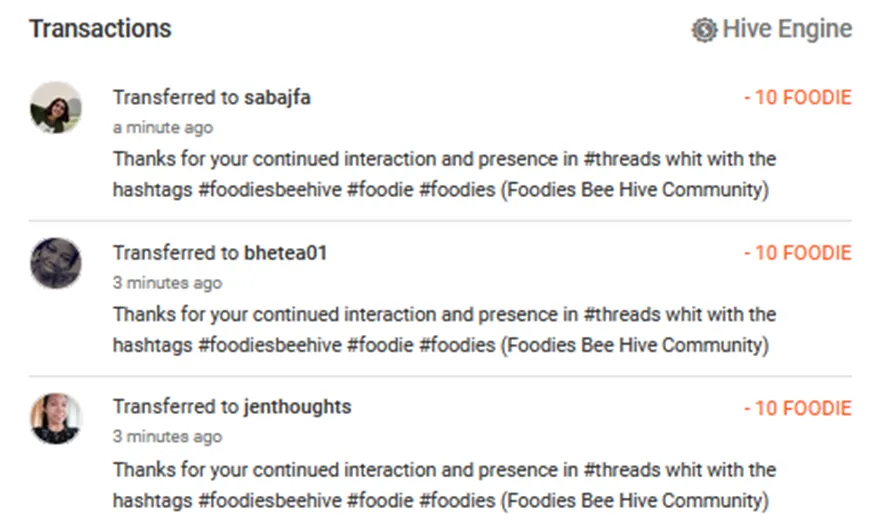
Task: Click the "a minute ago" timestamp
Action: [162, 128]
